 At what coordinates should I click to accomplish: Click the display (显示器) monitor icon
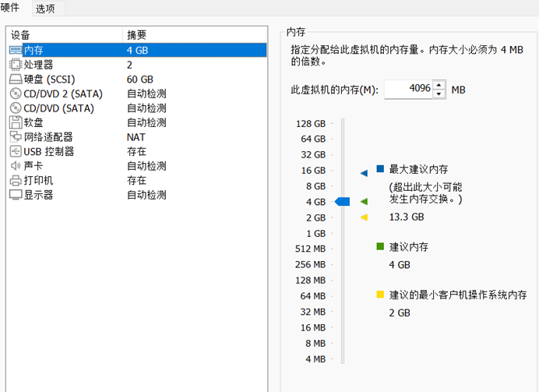pos(16,195)
